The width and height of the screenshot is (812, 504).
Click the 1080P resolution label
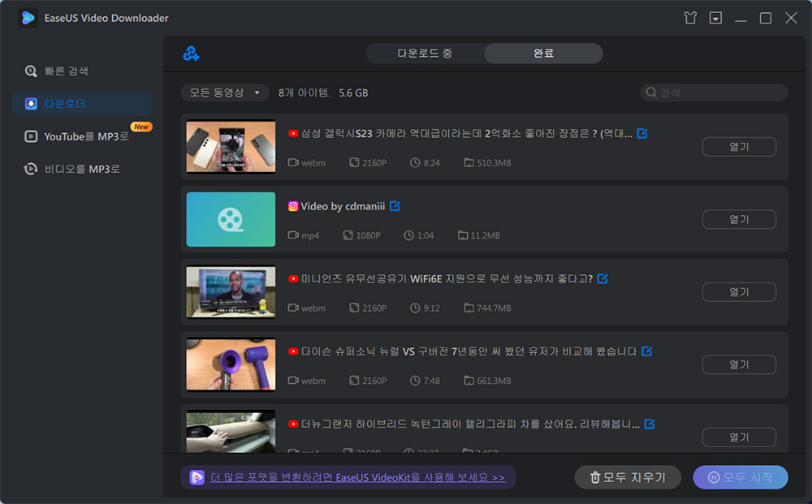362,235
